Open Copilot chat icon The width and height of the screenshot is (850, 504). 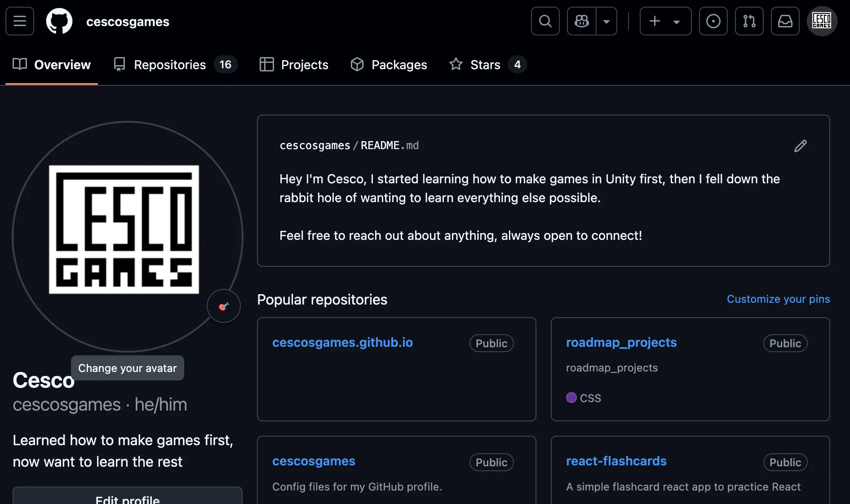582,21
